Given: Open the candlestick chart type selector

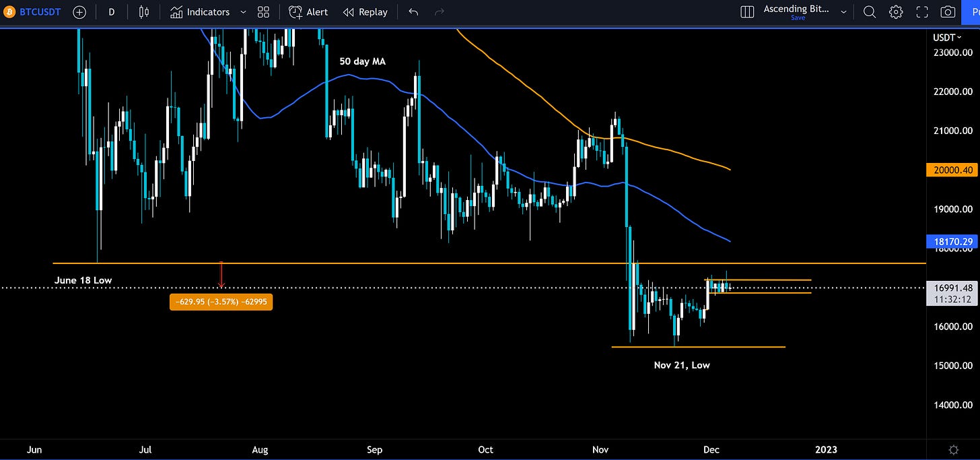Looking at the screenshot, I should tap(143, 12).
